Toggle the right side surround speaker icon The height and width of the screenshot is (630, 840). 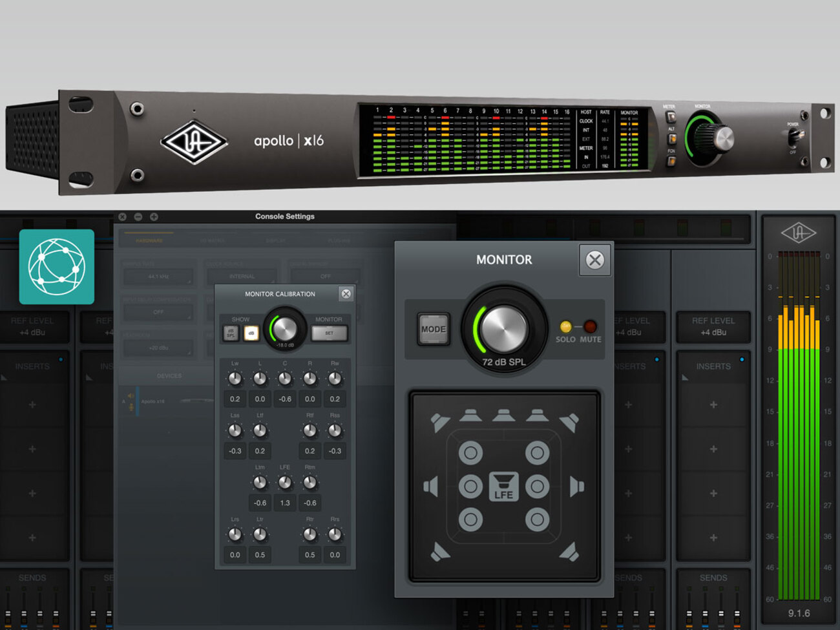tap(577, 487)
